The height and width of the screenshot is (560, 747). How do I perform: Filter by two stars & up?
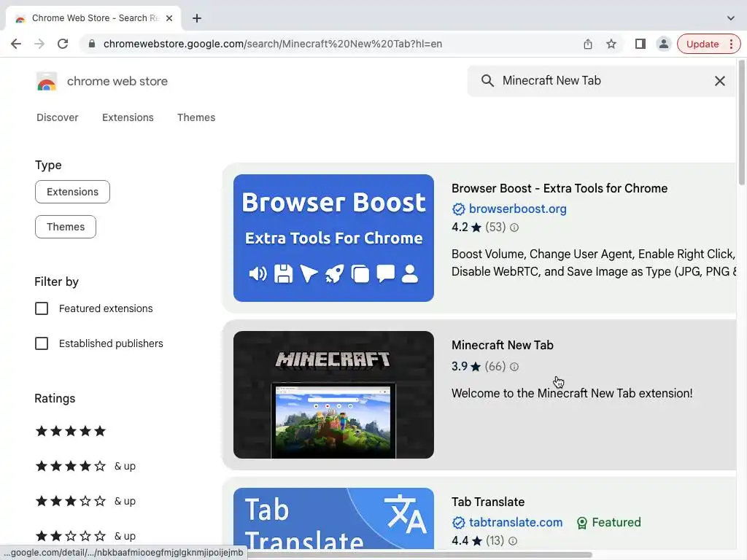tap(85, 536)
